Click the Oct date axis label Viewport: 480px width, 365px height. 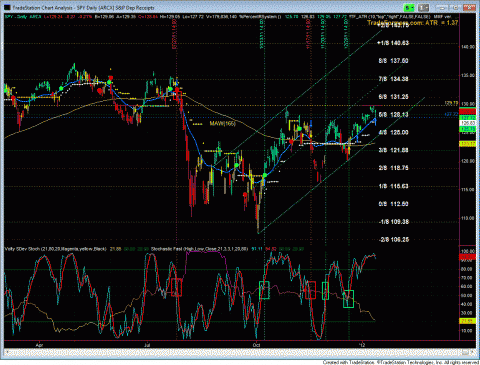click(256, 345)
